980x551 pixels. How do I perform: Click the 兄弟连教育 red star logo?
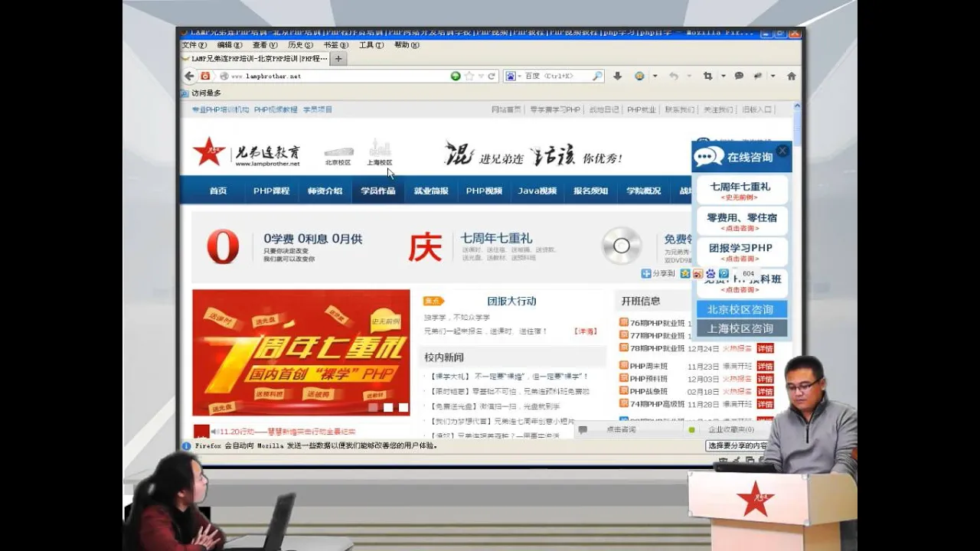[208, 152]
